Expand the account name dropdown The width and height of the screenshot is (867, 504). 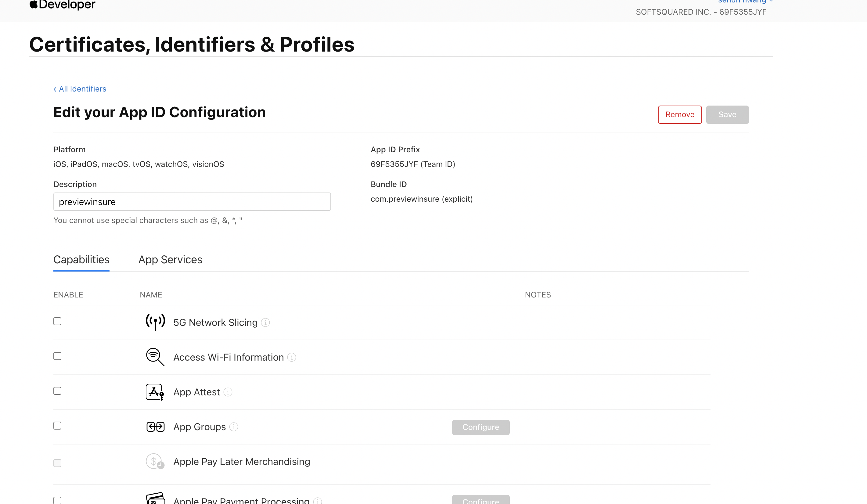[743, 2]
